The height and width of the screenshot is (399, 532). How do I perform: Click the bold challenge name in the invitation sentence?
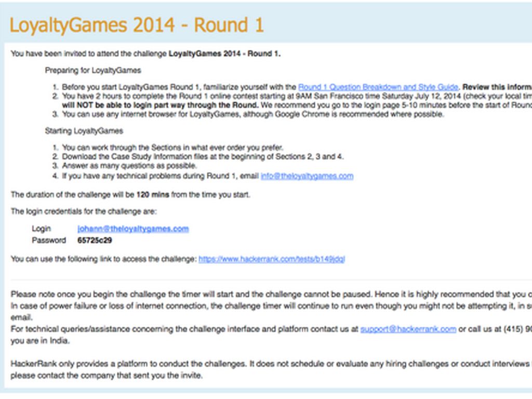[224, 54]
